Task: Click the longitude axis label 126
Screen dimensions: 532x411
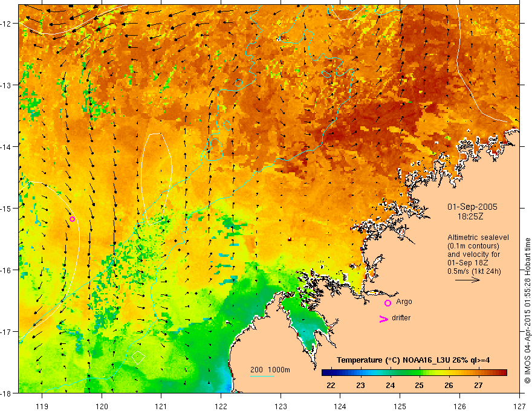Action: click(x=459, y=406)
